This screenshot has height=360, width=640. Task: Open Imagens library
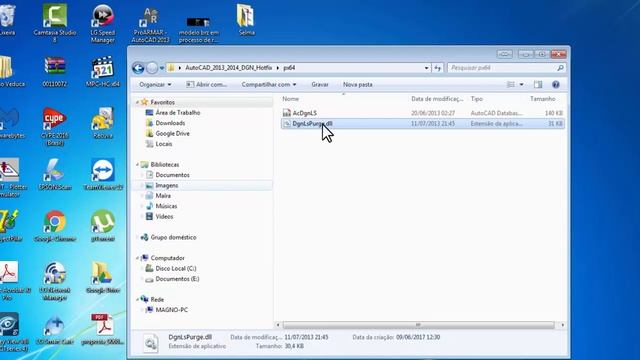(x=167, y=185)
